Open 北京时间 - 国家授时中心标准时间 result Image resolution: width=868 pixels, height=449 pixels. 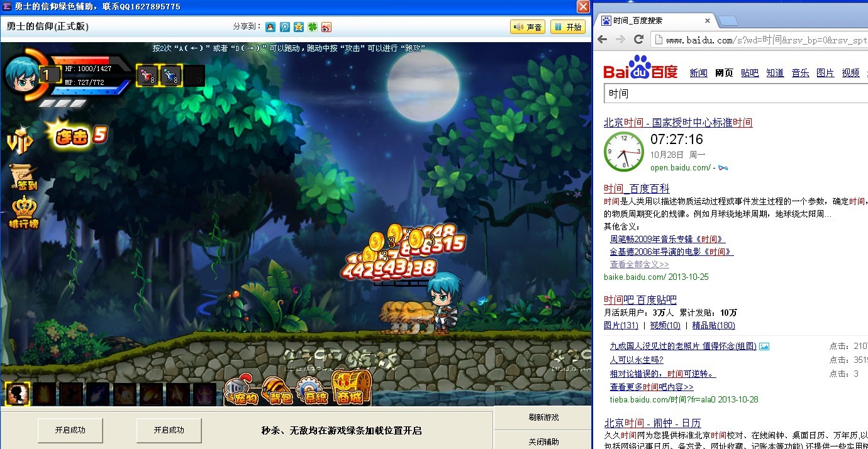click(678, 123)
